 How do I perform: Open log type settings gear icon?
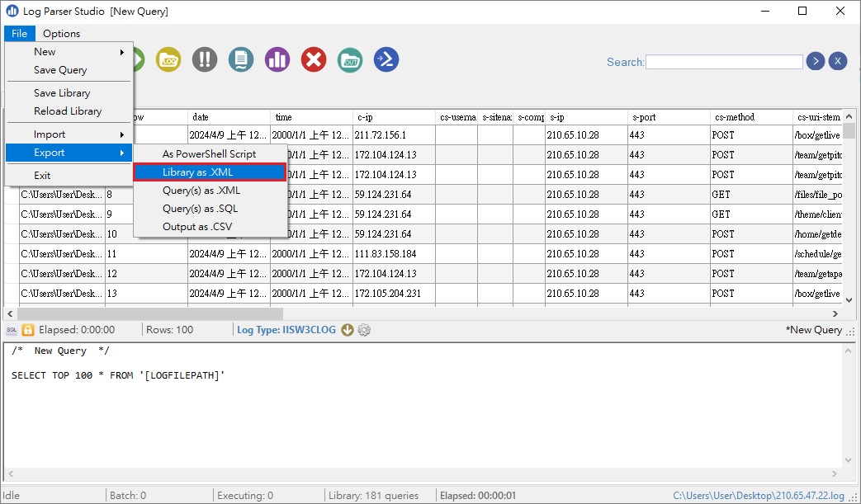(364, 330)
